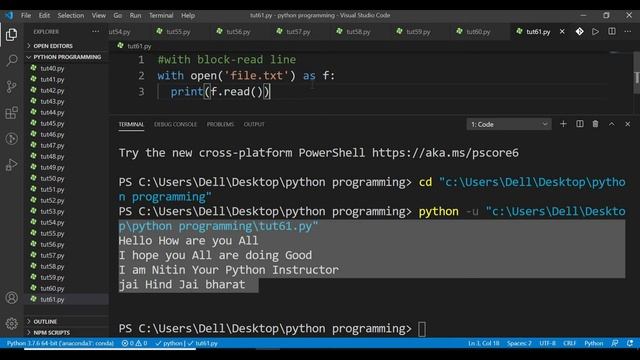This screenshot has height=360, width=640.
Task: Close the terminal panel
Action: pos(627,124)
